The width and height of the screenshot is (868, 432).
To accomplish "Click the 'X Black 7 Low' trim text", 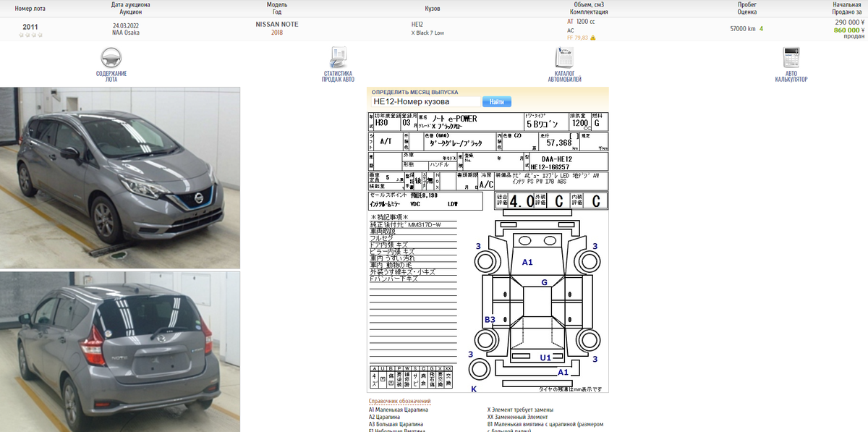I will tap(429, 33).
